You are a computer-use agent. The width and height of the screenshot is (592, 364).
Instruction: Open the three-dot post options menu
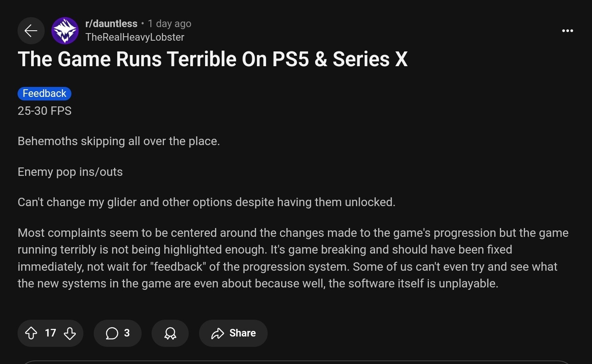[567, 31]
